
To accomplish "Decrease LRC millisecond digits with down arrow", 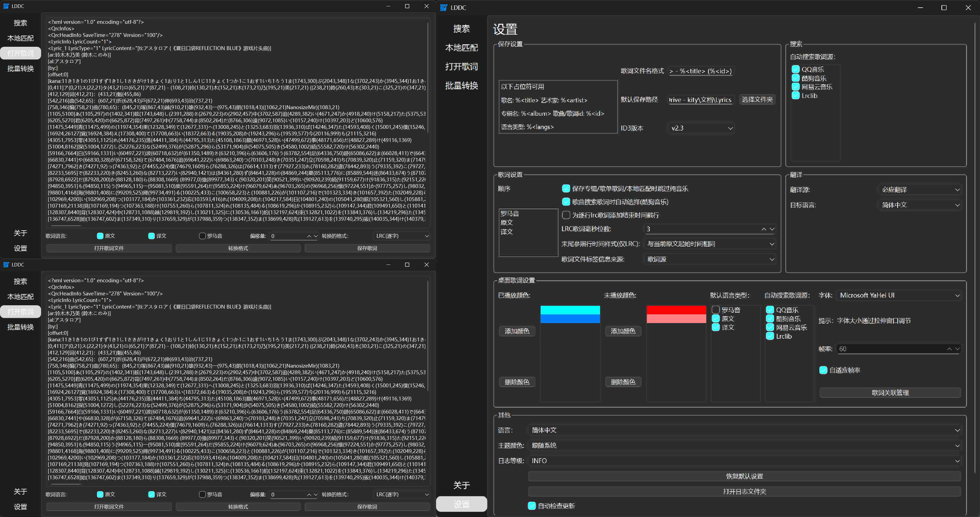I will click(x=772, y=229).
